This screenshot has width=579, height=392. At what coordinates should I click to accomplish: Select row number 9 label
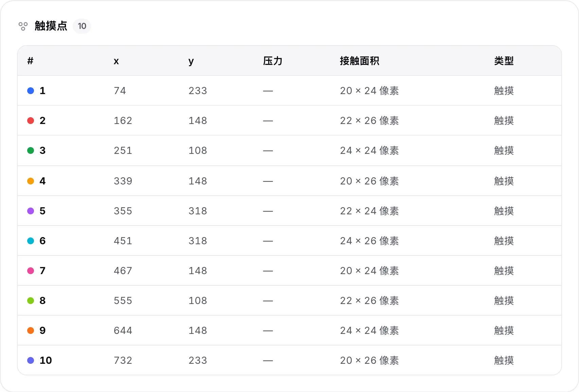point(42,331)
